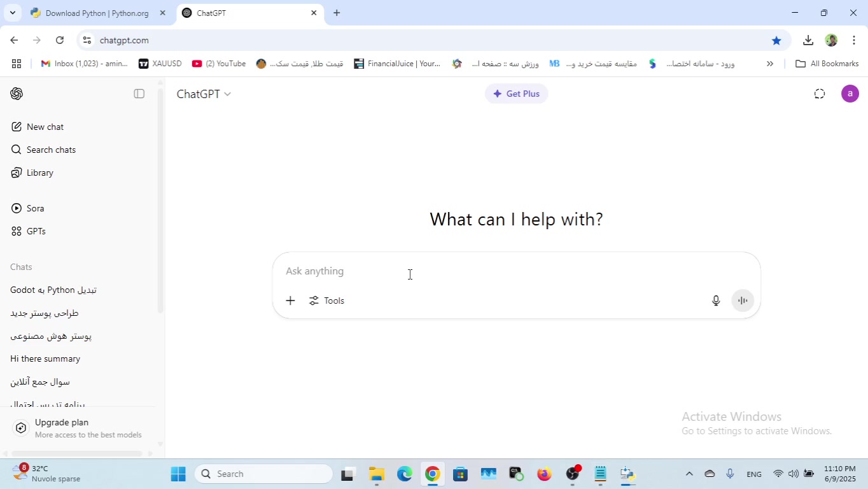Open the All Bookmarks folder
This screenshot has width=868, height=489.
(x=827, y=64)
